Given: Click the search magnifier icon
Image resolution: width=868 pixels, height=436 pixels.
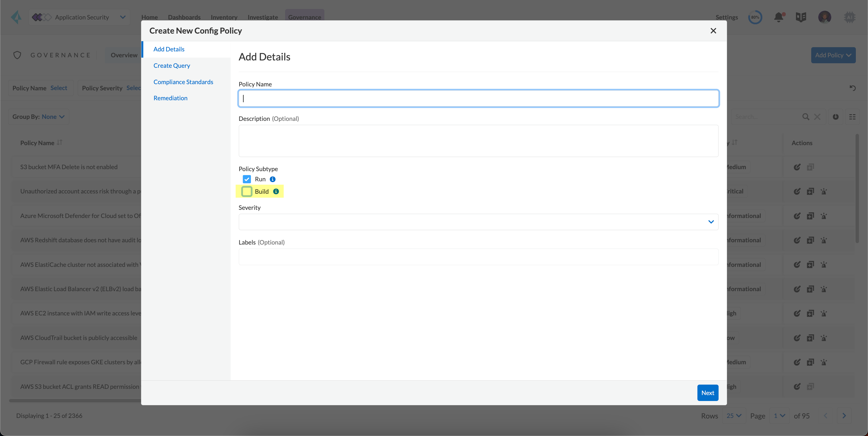Looking at the screenshot, I should (x=806, y=117).
